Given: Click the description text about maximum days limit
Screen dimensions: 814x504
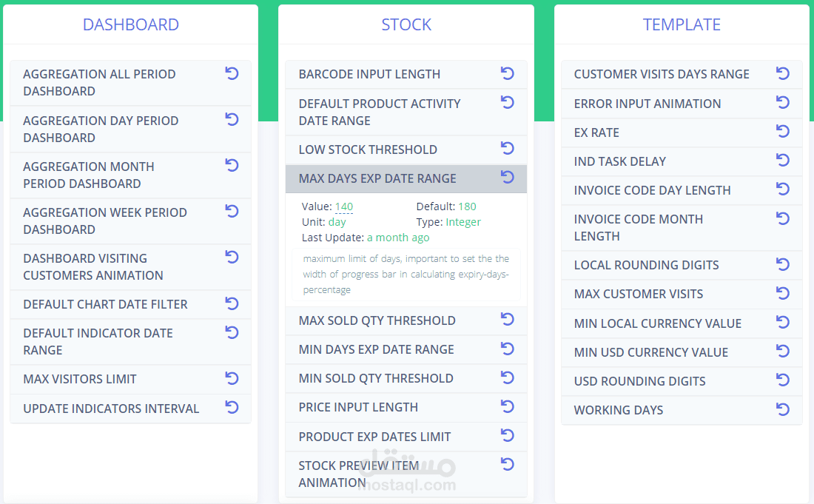Looking at the screenshot, I should [x=406, y=275].
